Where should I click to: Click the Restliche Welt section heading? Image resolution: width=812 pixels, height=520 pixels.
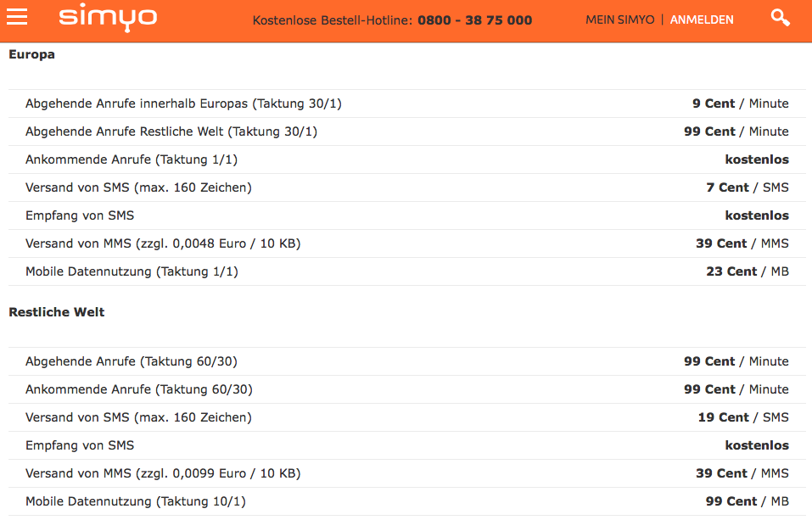click(x=57, y=312)
